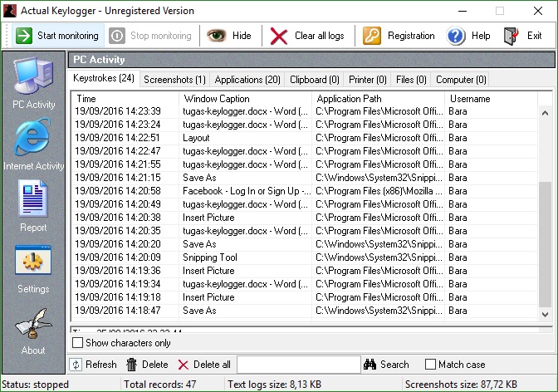The width and height of the screenshot is (558, 392).
Task: Select the tugas-keylogger.docx row at 14:19:34
Action: pos(305,284)
